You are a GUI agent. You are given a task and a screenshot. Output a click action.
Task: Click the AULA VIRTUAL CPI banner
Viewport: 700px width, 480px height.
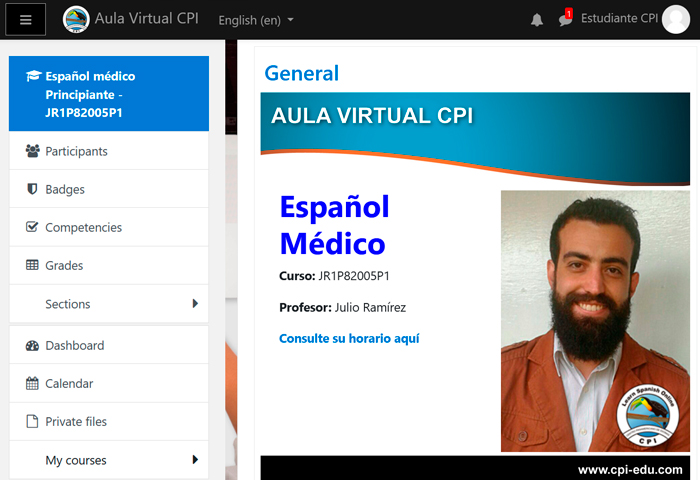(x=475, y=138)
